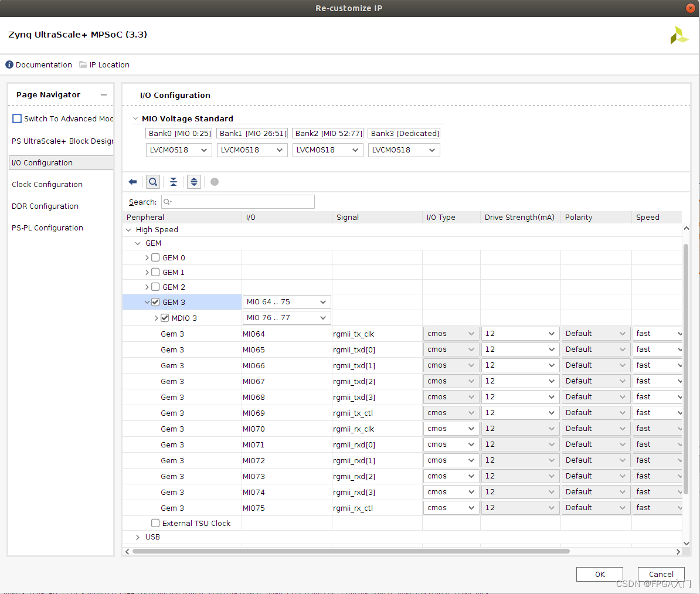Click the Peripheral column header
Screen dimensions: 700x594
tap(182, 218)
